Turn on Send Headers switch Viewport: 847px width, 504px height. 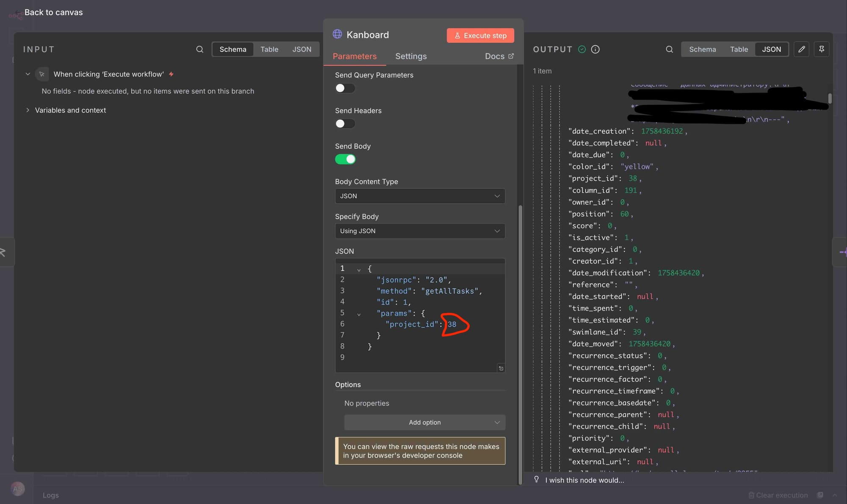(345, 124)
